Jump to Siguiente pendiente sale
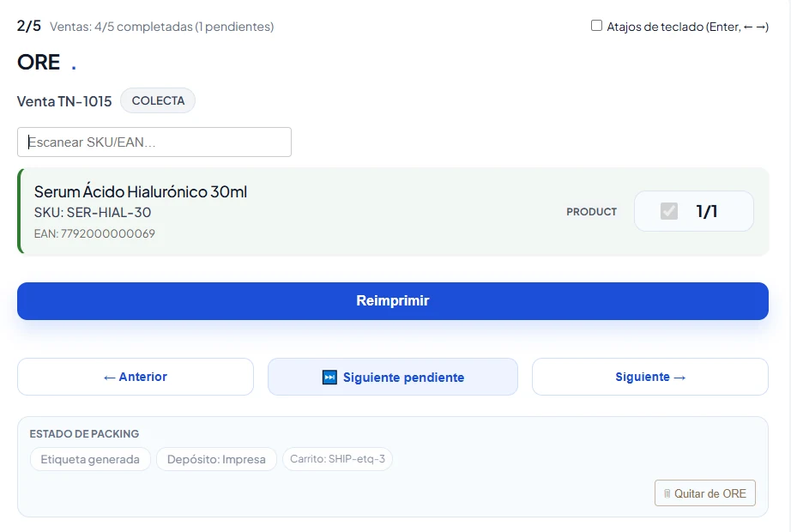The image size is (791, 532). (392, 377)
